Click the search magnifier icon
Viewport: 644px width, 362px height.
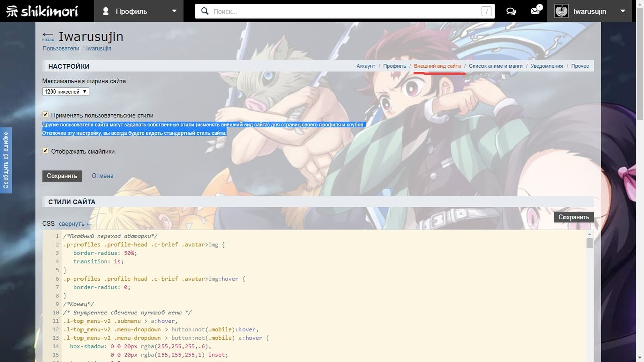pos(205,11)
